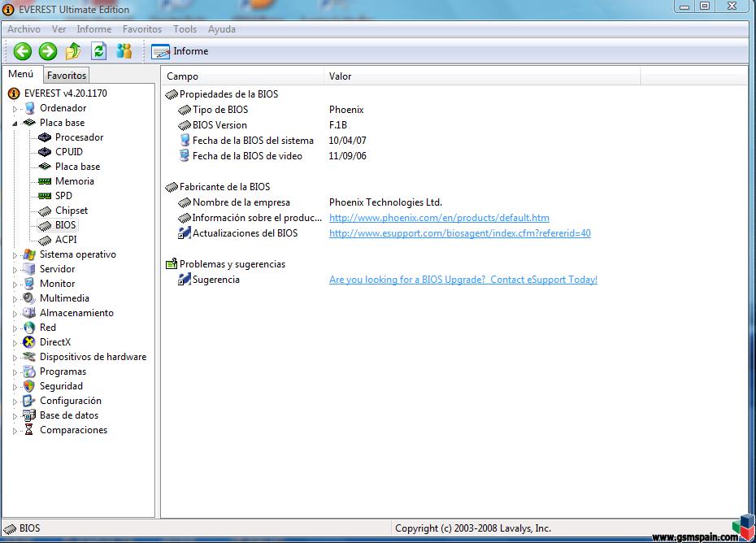The image size is (756, 543).
Task: Expand the Monitor tree node
Action: coord(15,285)
